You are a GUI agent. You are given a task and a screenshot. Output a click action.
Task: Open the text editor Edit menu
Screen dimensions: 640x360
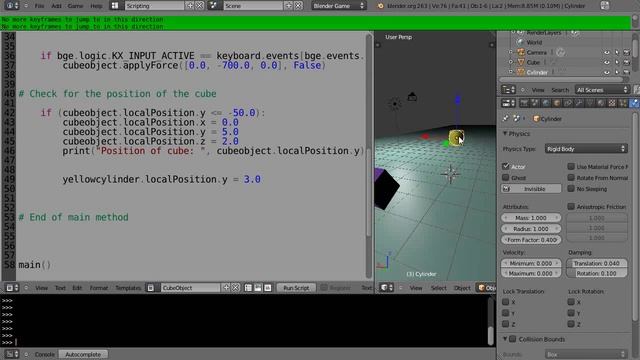pos(77,288)
